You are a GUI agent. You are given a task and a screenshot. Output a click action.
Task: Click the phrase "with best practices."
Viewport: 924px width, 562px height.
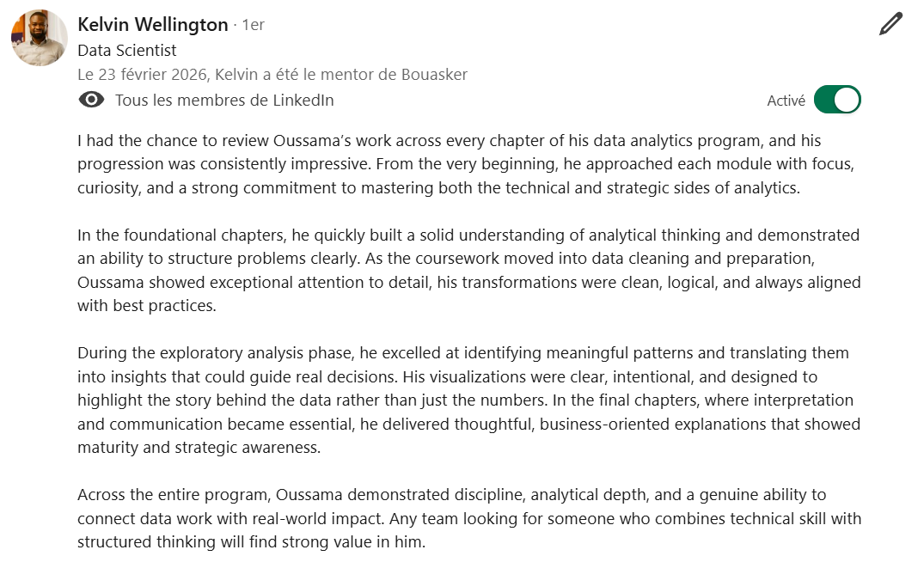point(147,306)
